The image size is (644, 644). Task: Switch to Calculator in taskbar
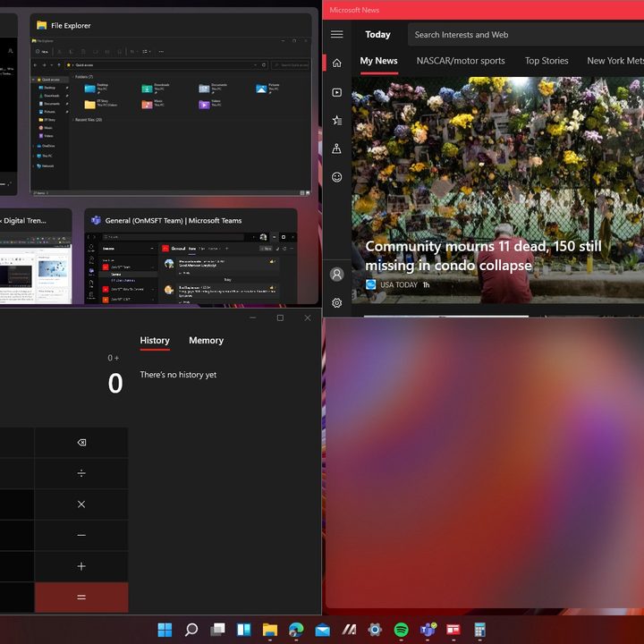click(479, 629)
